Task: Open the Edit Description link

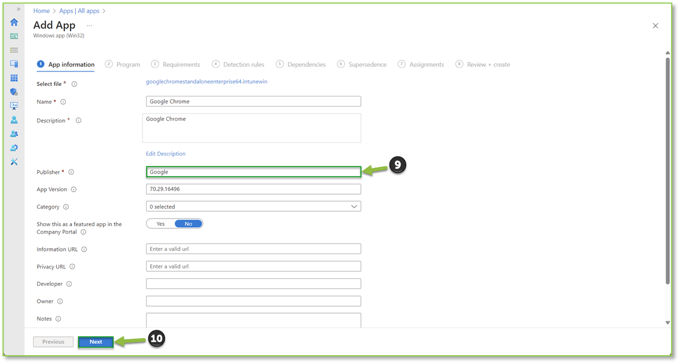Action: point(166,154)
